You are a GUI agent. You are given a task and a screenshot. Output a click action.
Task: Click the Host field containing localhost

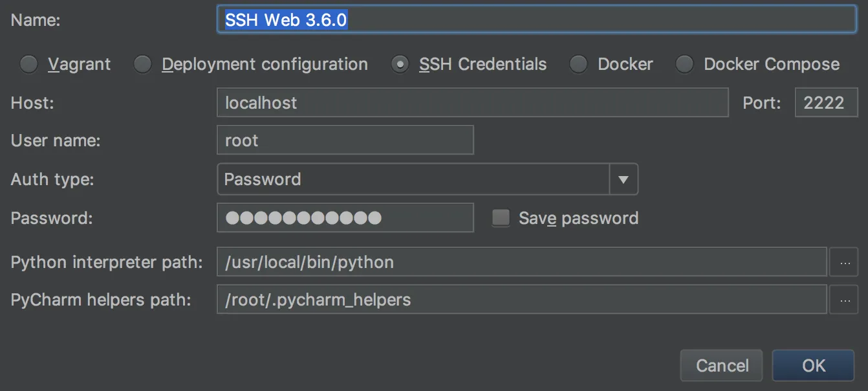click(x=472, y=102)
